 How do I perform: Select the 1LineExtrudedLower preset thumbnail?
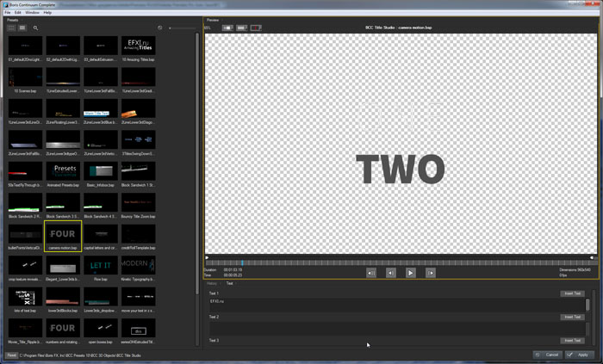[x=63, y=77]
